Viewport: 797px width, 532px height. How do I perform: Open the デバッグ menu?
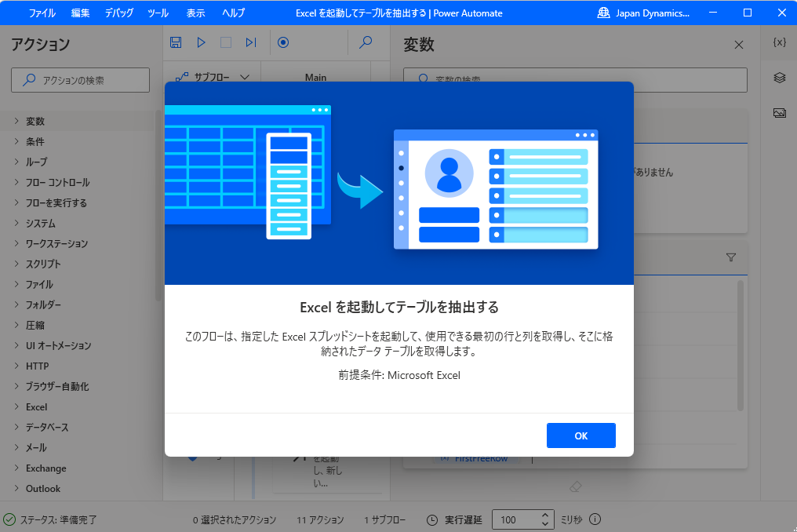(x=119, y=13)
